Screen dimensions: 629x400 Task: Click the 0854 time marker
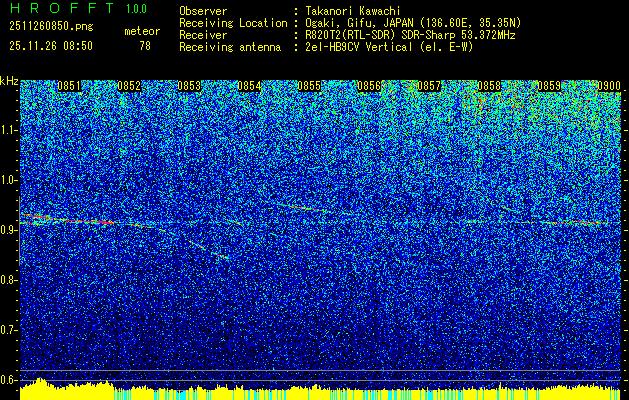249,86
